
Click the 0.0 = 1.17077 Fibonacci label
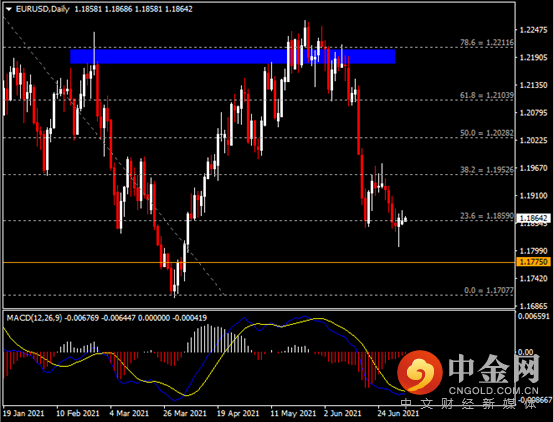click(x=489, y=290)
